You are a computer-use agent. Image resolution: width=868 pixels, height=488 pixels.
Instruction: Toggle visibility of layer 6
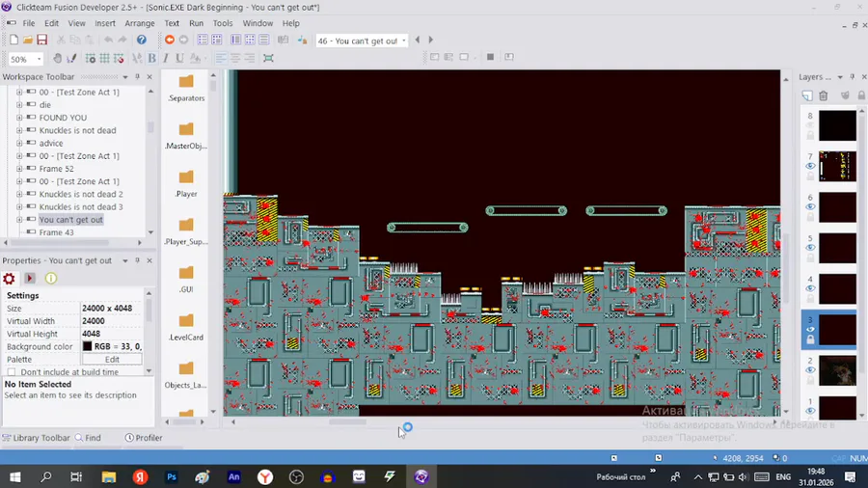pyautogui.click(x=810, y=207)
